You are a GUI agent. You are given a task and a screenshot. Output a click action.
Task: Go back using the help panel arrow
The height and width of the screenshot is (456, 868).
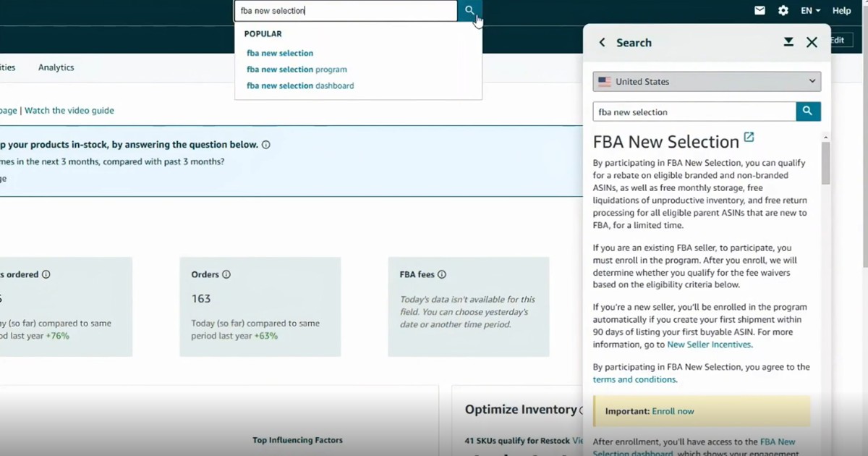603,43
